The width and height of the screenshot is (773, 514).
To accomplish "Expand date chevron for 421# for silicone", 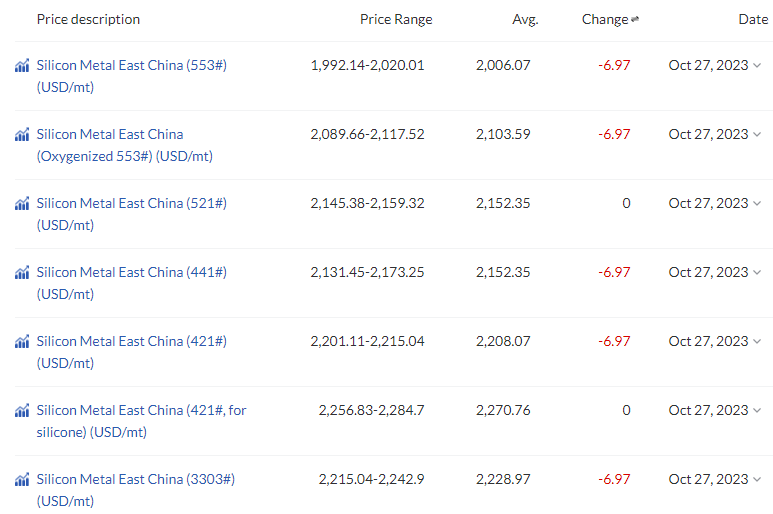I will (x=757, y=411).
